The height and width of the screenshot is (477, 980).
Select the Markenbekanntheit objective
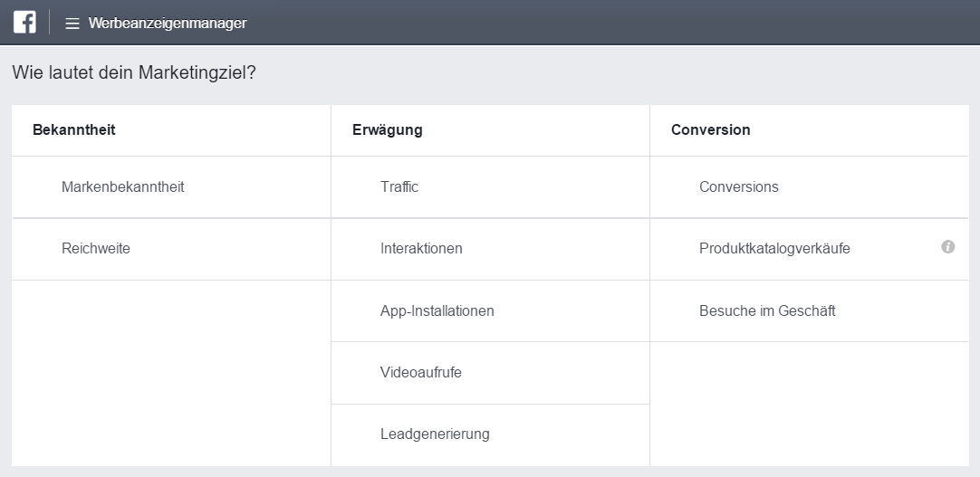pos(122,187)
